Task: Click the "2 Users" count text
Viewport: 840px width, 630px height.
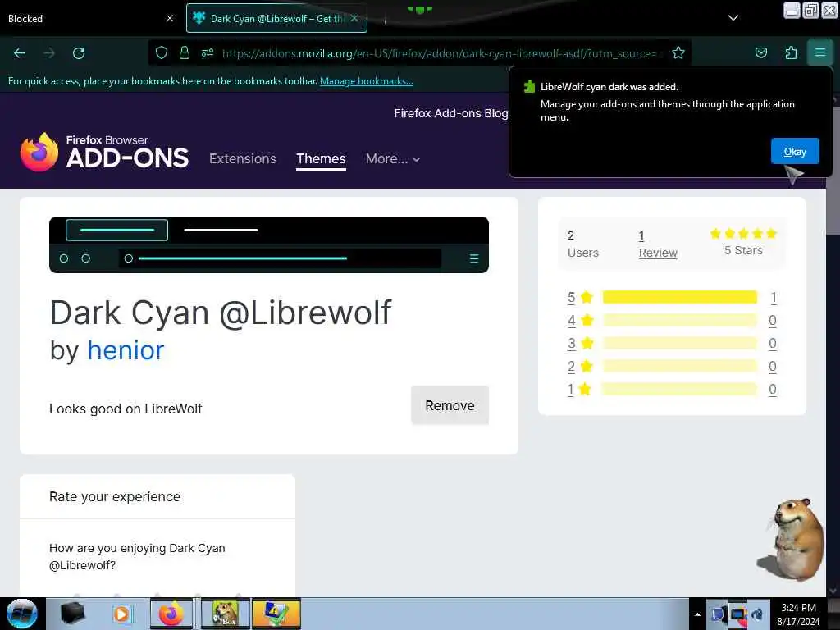Action: [583, 244]
